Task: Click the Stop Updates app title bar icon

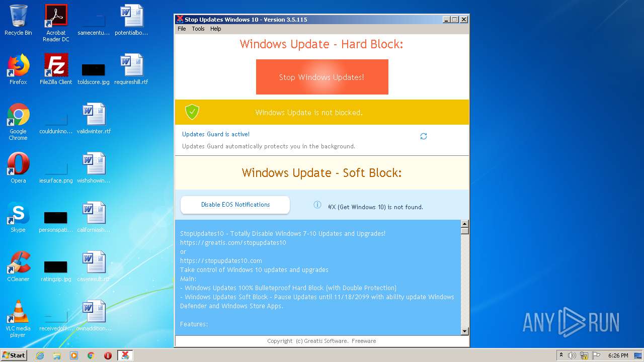Action: pyautogui.click(x=180, y=20)
